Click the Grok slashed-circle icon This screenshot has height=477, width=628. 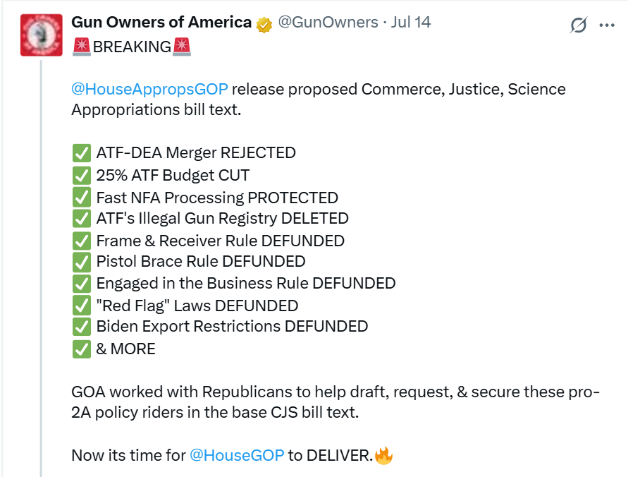click(579, 25)
